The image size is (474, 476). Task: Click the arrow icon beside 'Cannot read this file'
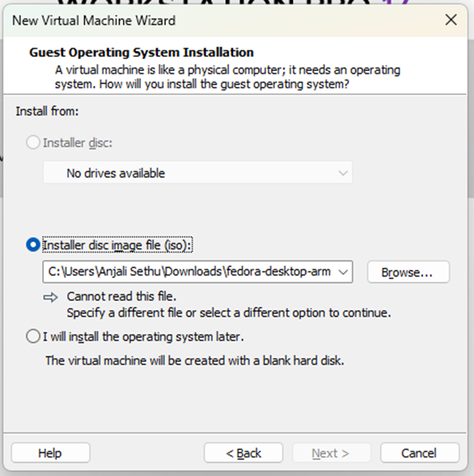(52, 297)
